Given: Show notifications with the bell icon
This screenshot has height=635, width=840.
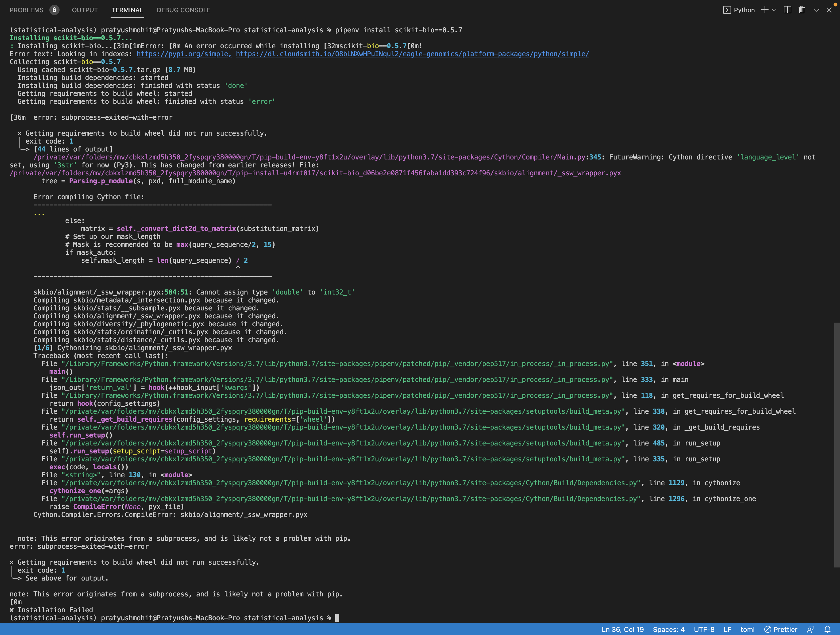Looking at the screenshot, I should point(828,629).
